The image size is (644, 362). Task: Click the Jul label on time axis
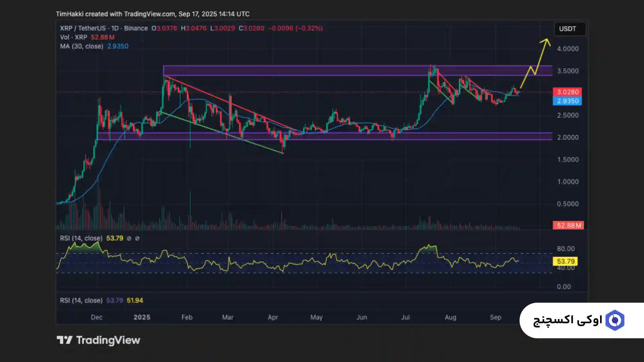405,317
